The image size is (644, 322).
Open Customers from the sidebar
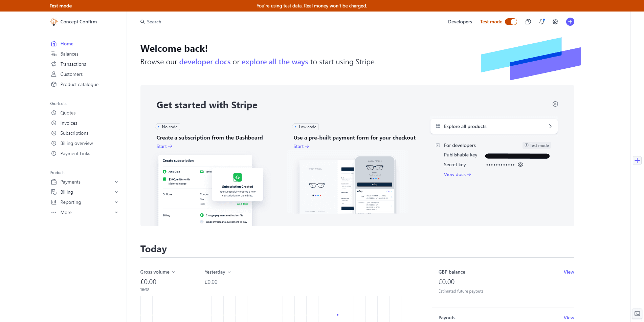click(71, 74)
